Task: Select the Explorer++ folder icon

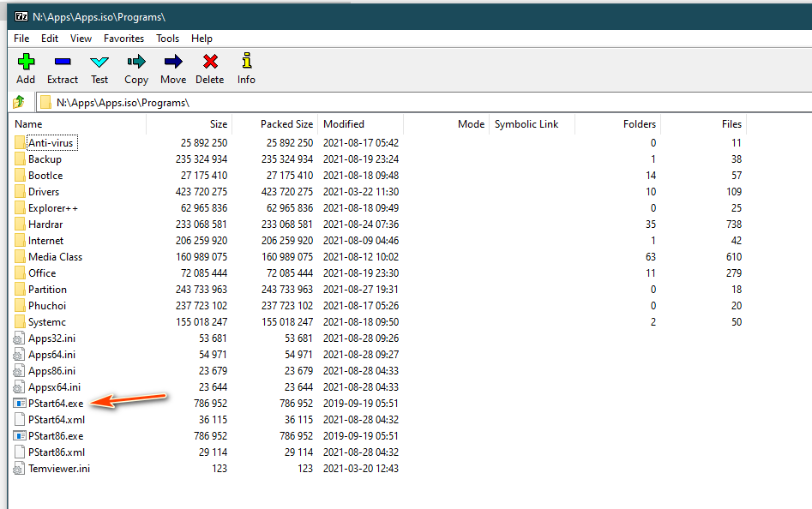Action: (20, 208)
